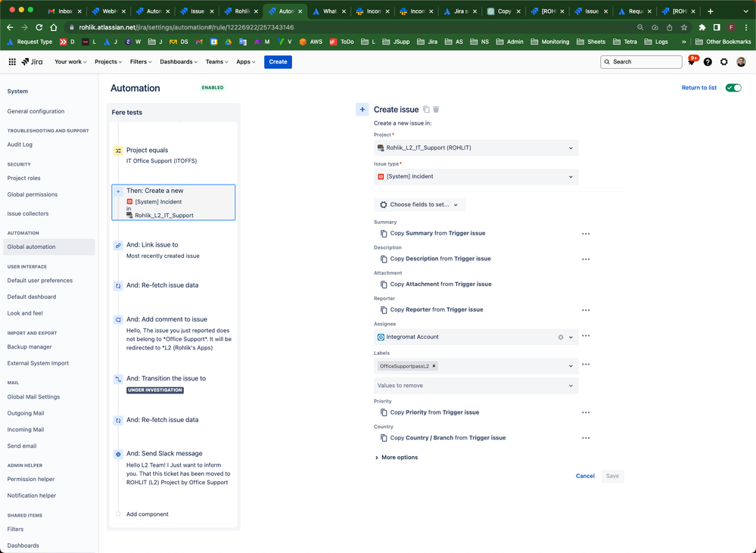
Task: Clear the Integromat Account assignee
Action: [x=561, y=337]
